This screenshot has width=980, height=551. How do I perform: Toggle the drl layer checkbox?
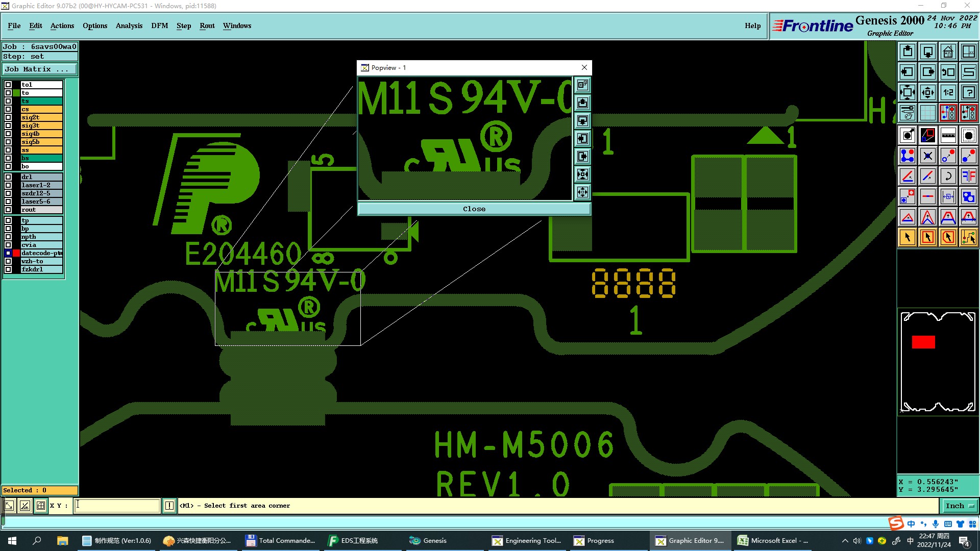pos(8,177)
